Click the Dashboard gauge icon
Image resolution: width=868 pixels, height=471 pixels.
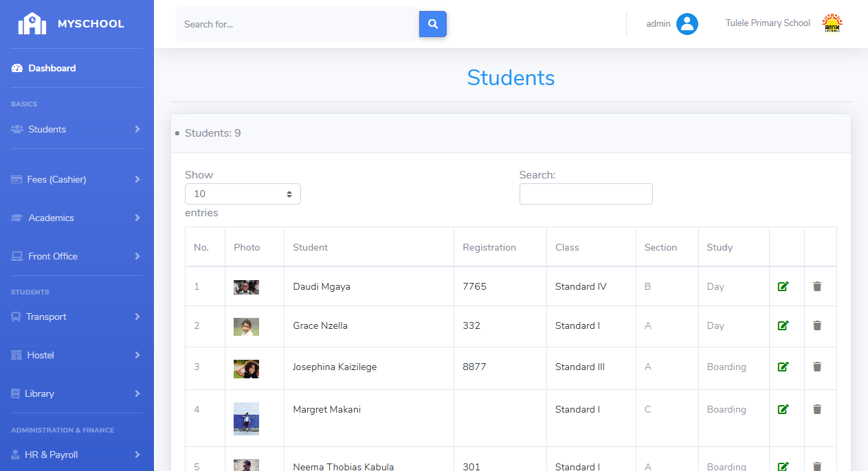click(x=17, y=68)
